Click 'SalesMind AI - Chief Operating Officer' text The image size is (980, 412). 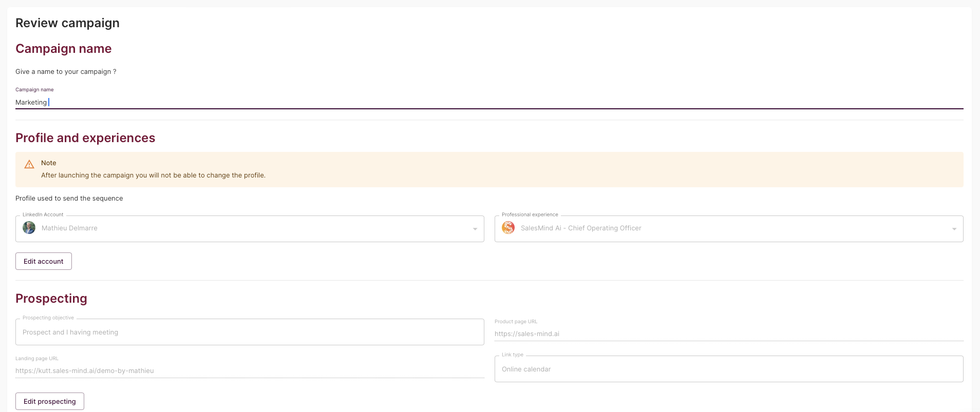pyautogui.click(x=581, y=228)
